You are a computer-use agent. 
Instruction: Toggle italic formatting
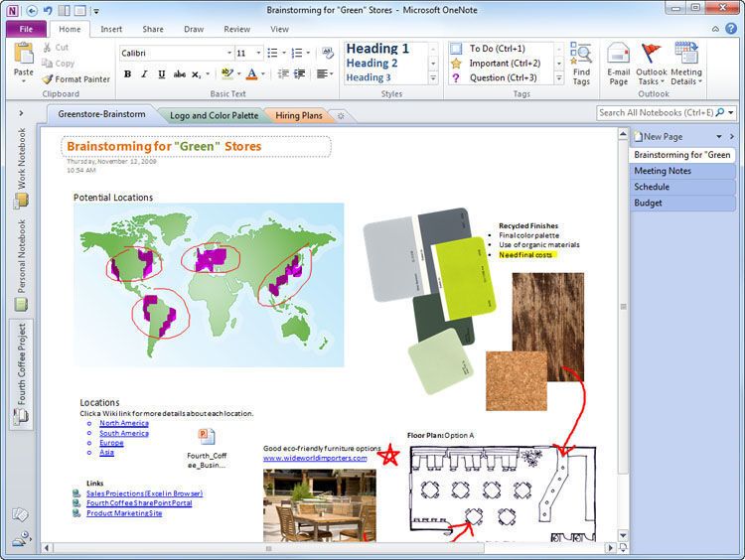point(144,74)
